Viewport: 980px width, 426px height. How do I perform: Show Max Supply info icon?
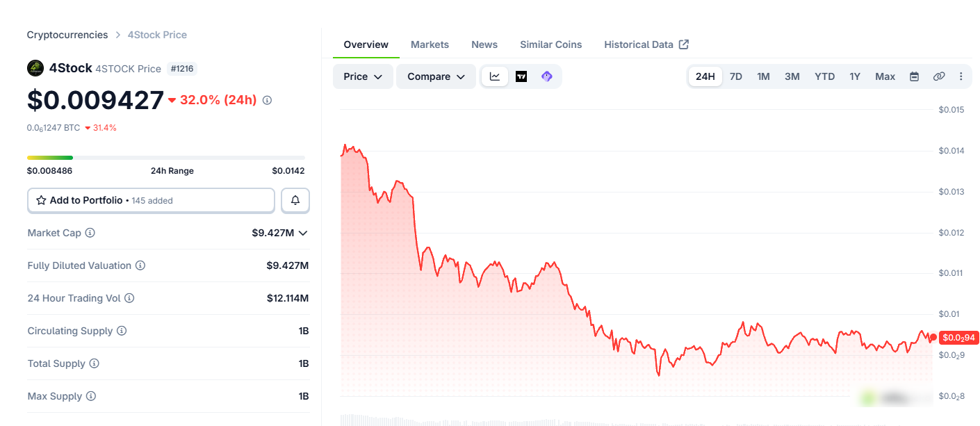click(x=90, y=396)
